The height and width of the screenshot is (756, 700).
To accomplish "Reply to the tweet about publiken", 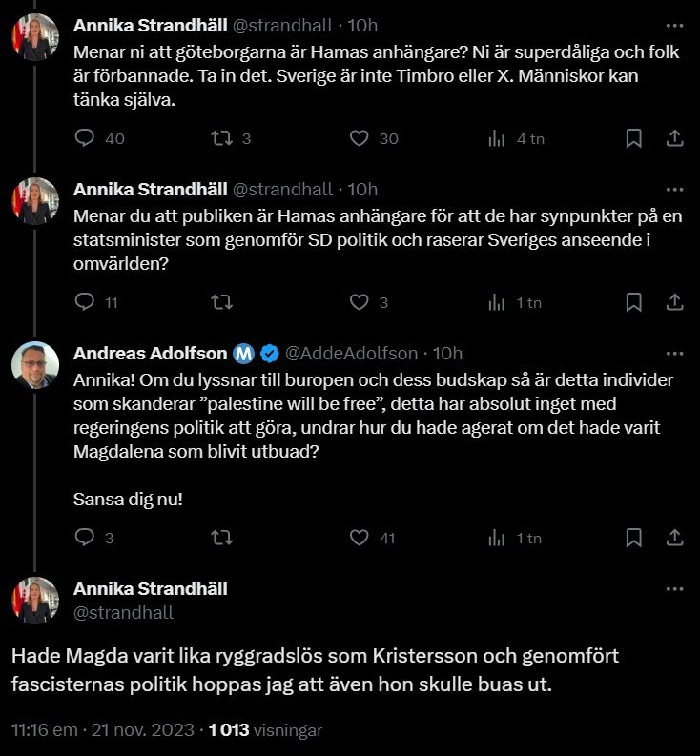I will pyautogui.click(x=85, y=303).
